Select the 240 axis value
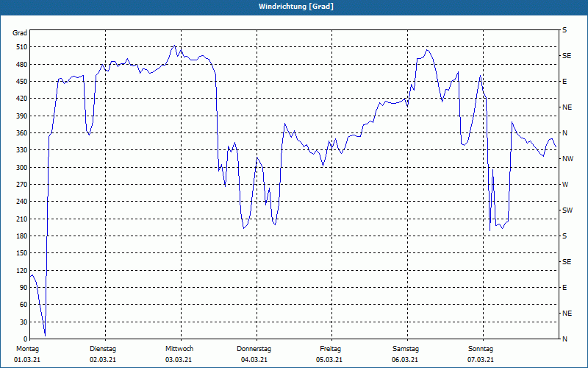 (x=21, y=202)
